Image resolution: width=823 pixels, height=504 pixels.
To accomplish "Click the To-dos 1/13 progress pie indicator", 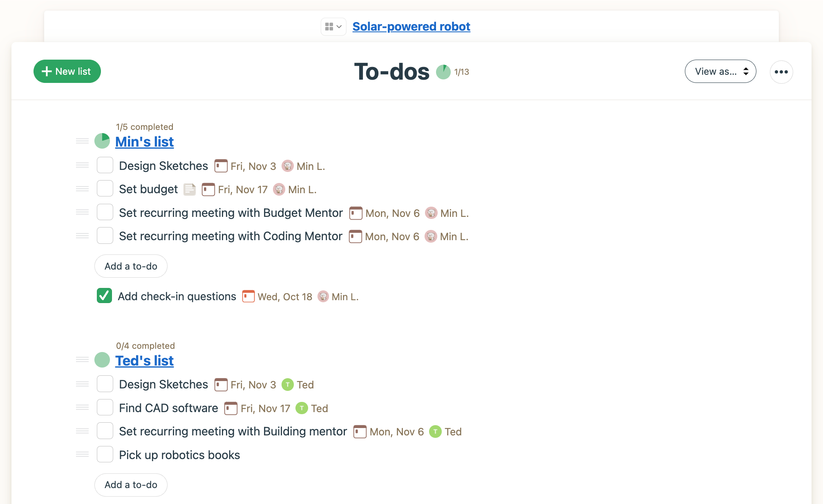I will tap(443, 72).
